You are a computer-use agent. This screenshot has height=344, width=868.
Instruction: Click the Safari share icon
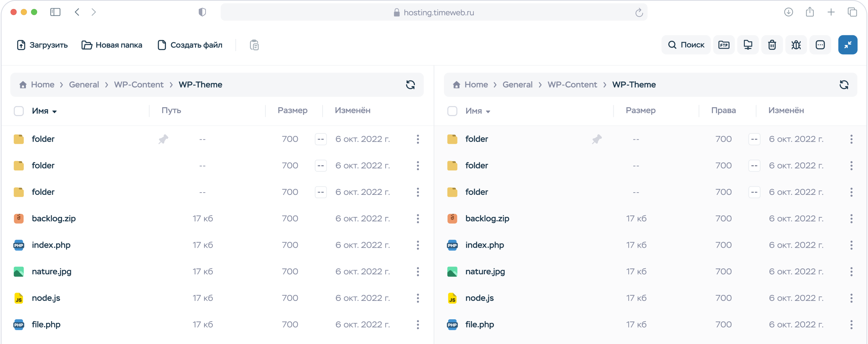click(x=810, y=12)
